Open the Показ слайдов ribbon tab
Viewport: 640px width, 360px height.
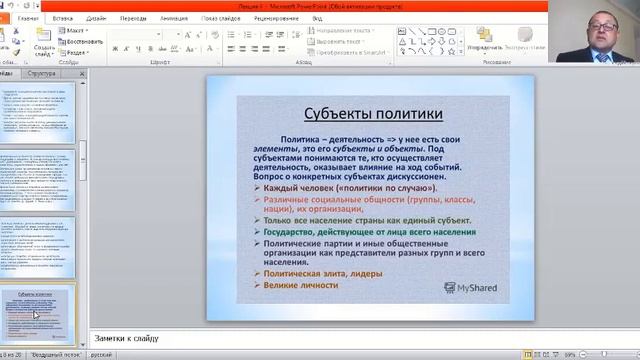221,18
